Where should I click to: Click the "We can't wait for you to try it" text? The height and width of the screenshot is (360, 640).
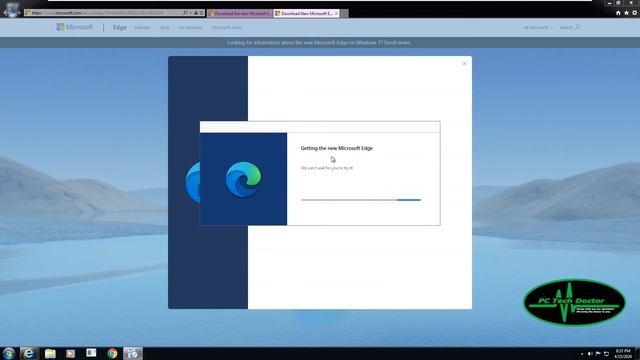click(327, 168)
